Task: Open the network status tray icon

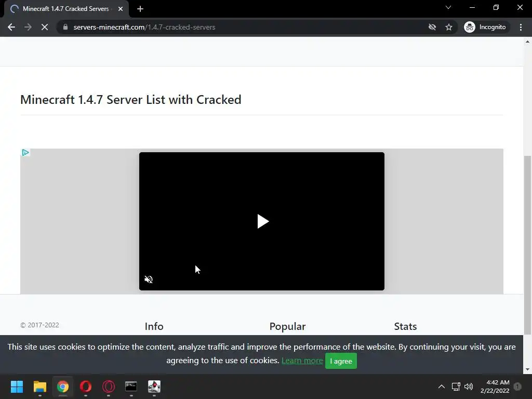Action: pyautogui.click(x=456, y=387)
